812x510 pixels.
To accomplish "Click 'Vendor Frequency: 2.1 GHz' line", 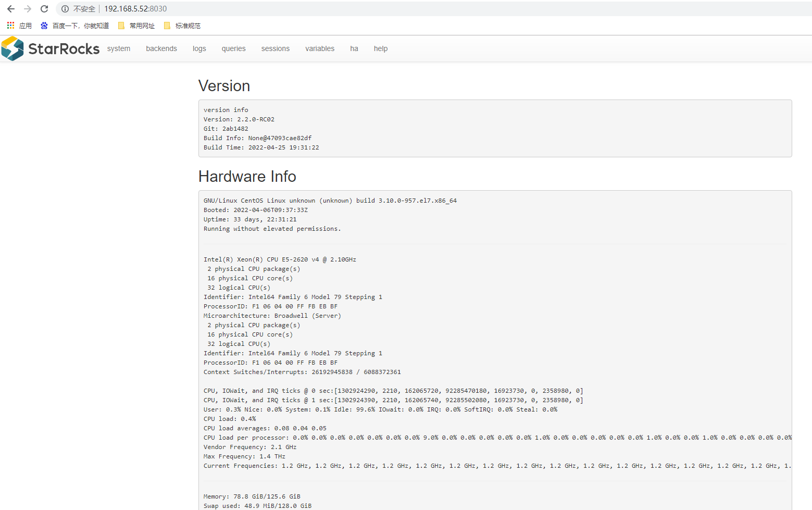I will 250,447.
